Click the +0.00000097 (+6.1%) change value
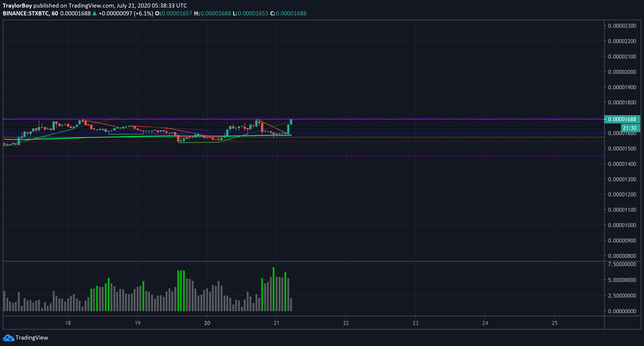Viewport: 644px width, 346px height. [x=126, y=14]
